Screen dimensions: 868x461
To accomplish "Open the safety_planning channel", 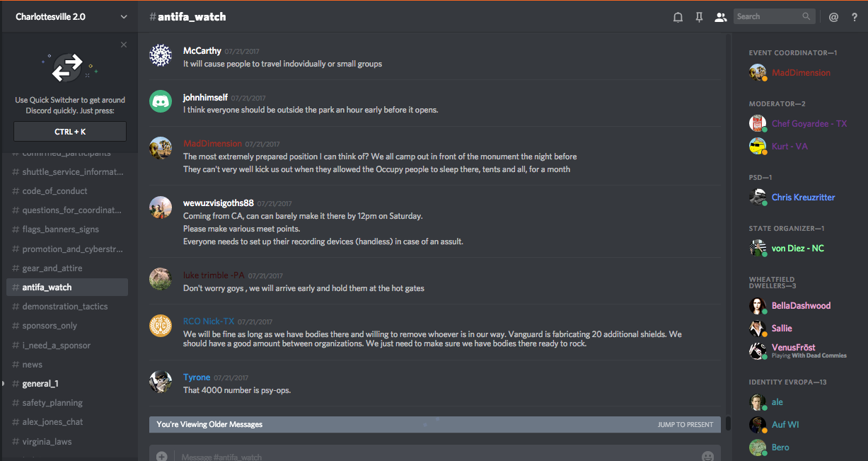I will pos(52,403).
